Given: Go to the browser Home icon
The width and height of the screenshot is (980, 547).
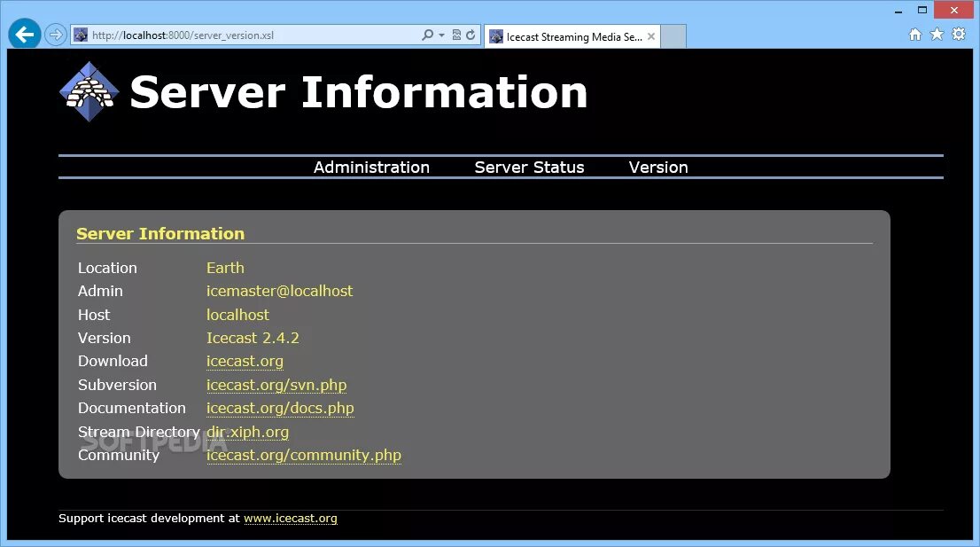Looking at the screenshot, I should tap(915, 35).
